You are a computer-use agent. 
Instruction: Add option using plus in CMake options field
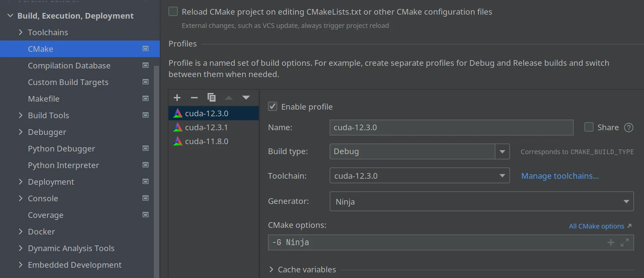pos(611,243)
